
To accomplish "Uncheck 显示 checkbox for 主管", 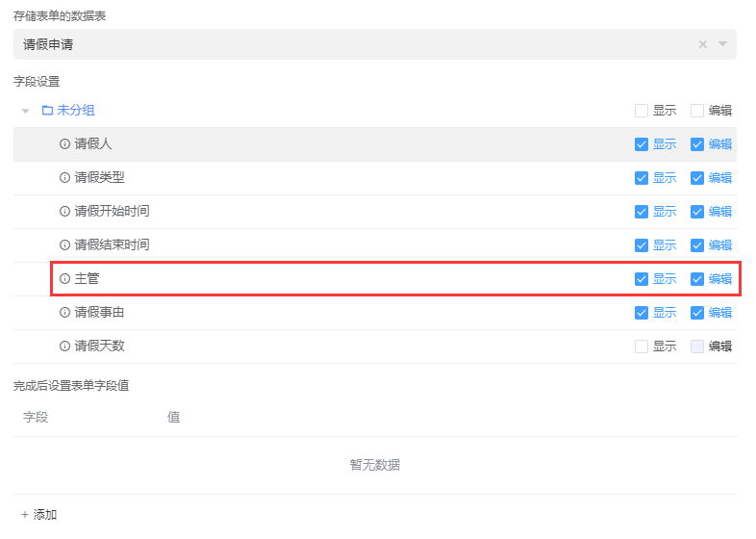I will pos(642,279).
